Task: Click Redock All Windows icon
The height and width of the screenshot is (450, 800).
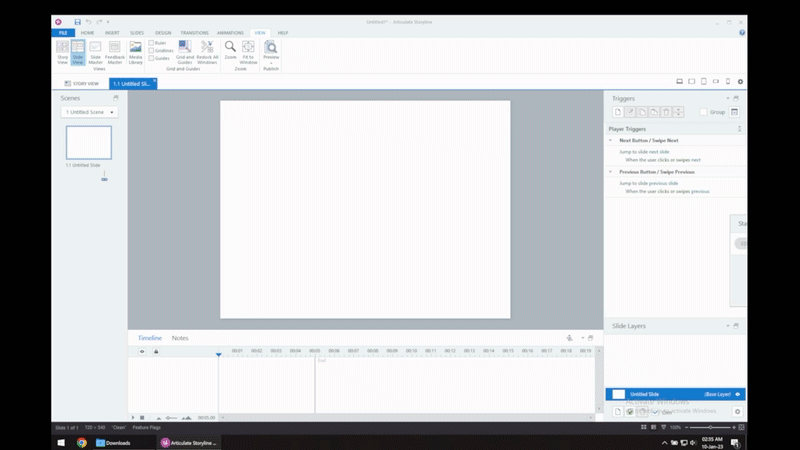Action: [x=206, y=51]
